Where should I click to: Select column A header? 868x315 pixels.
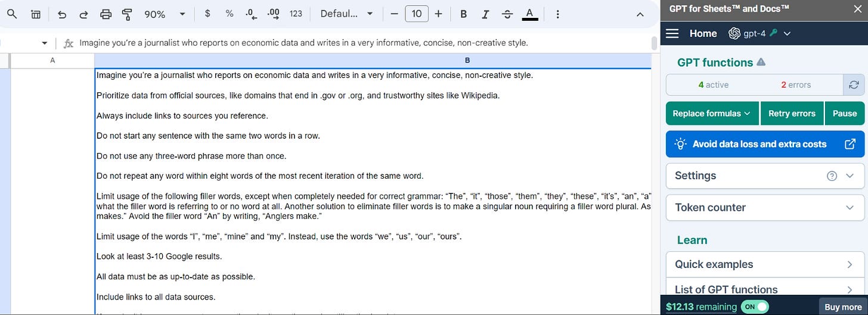tap(52, 61)
